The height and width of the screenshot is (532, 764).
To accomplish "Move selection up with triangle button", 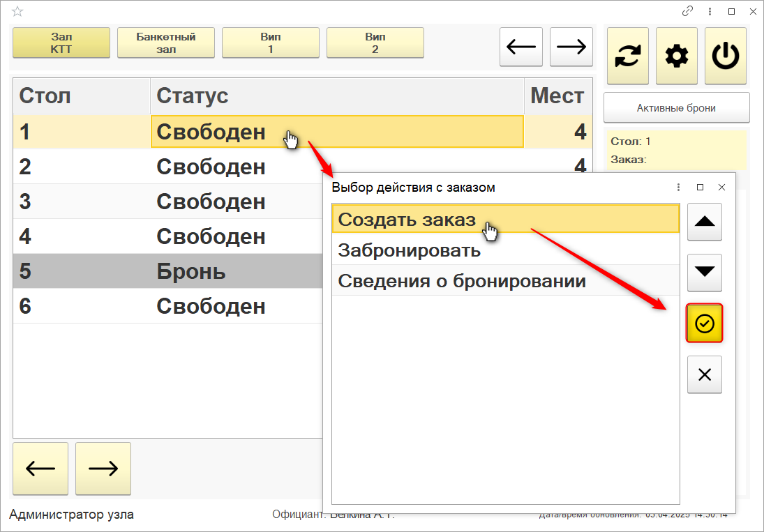I will coord(705,222).
